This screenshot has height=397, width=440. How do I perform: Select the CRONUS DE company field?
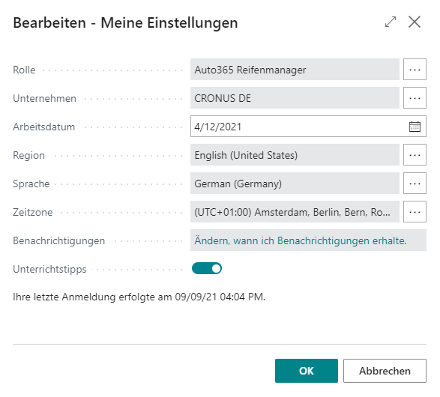pyautogui.click(x=295, y=98)
